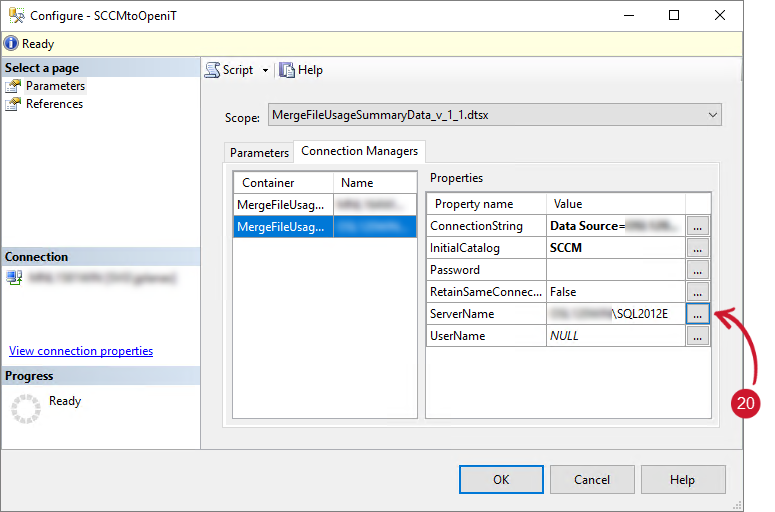Click the False RetainSameConnection value
Viewport: 775px width, 512px height.
click(x=615, y=292)
